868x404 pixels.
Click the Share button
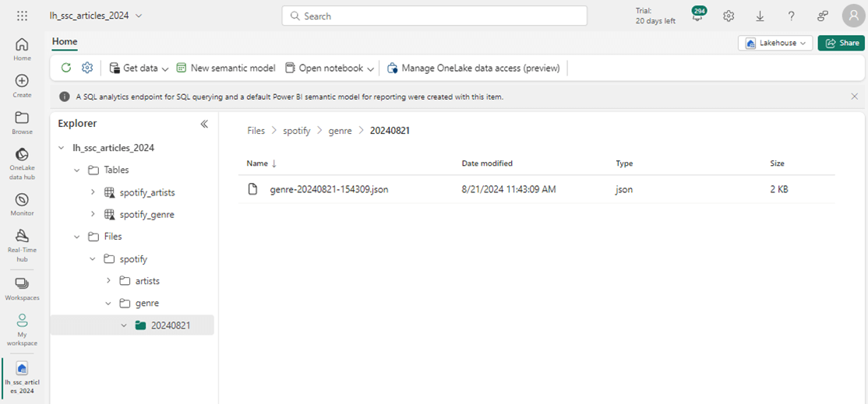tap(842, 43)
